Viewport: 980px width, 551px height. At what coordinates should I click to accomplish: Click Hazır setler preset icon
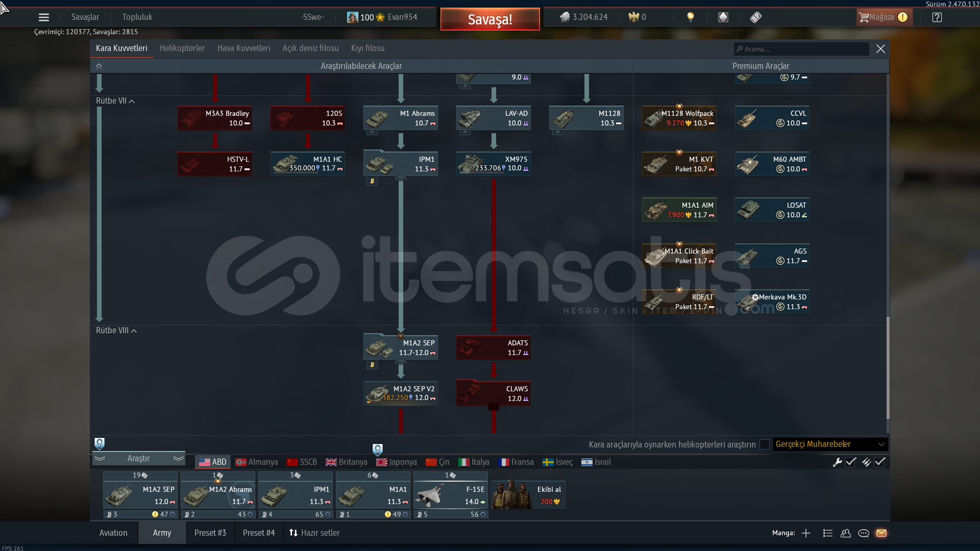[293, 533]
